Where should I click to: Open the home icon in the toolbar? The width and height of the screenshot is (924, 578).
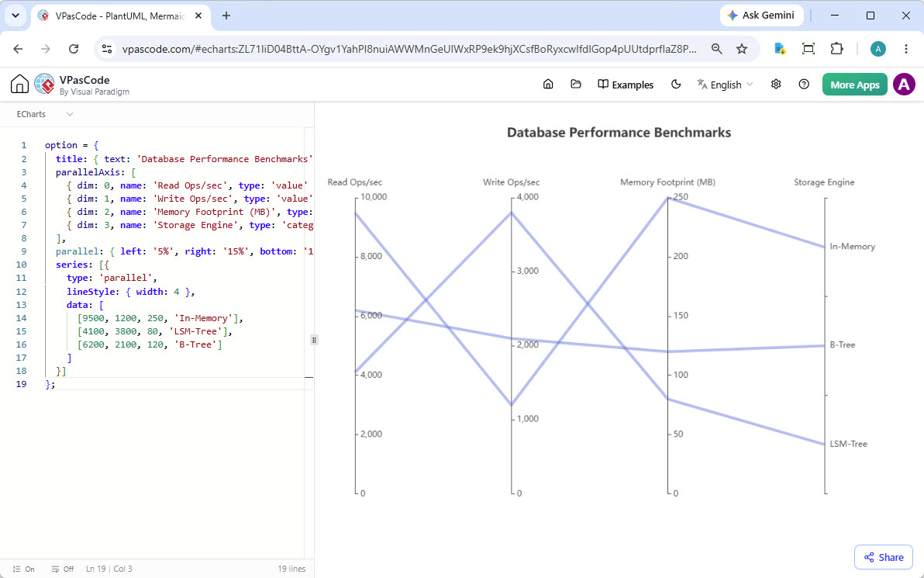click(x=548, y=85)
